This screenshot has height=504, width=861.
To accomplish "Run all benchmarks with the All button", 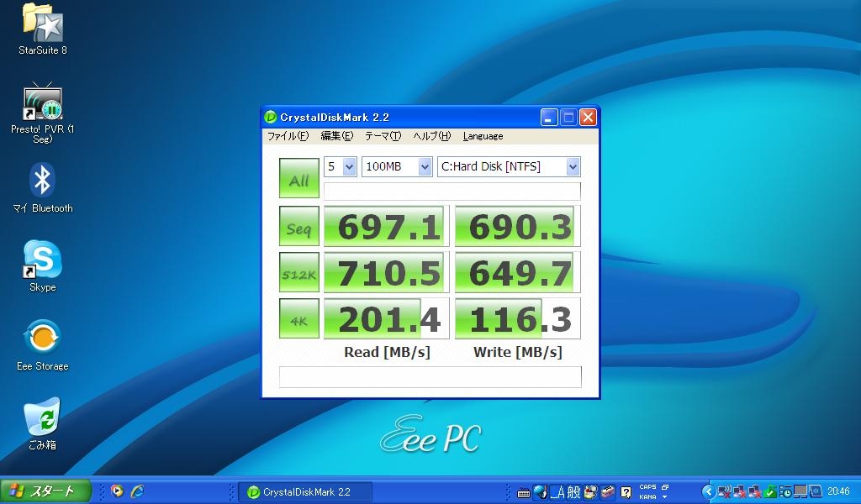I will click(299, 178).
